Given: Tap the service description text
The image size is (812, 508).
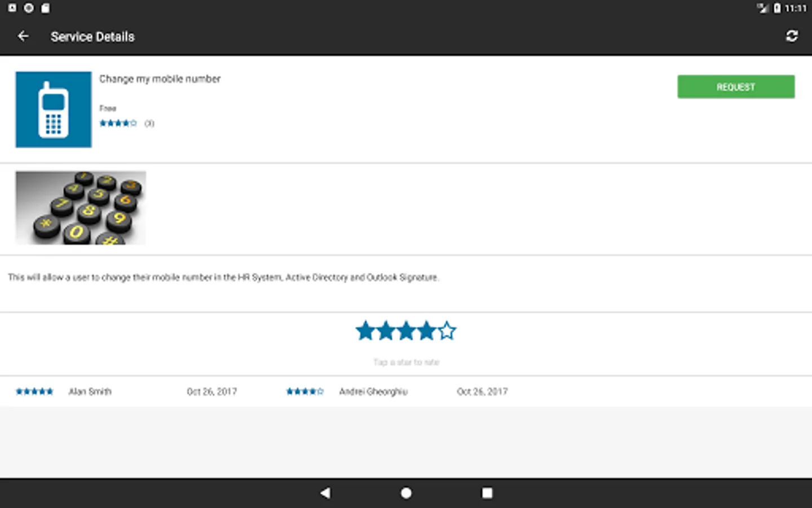Looking at the screenshot, I should [x=223, y=278].
